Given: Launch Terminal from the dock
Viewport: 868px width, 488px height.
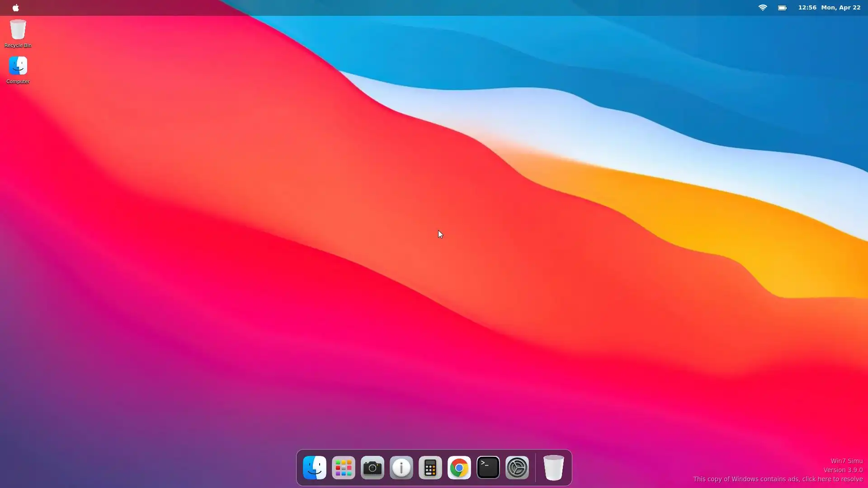Looking at the screenshot, I should 488,468.
